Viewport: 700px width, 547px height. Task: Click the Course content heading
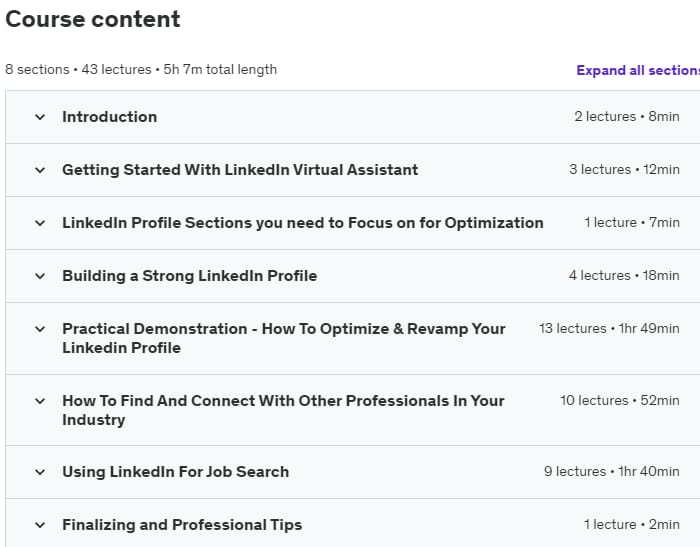[x=92, y=19]
